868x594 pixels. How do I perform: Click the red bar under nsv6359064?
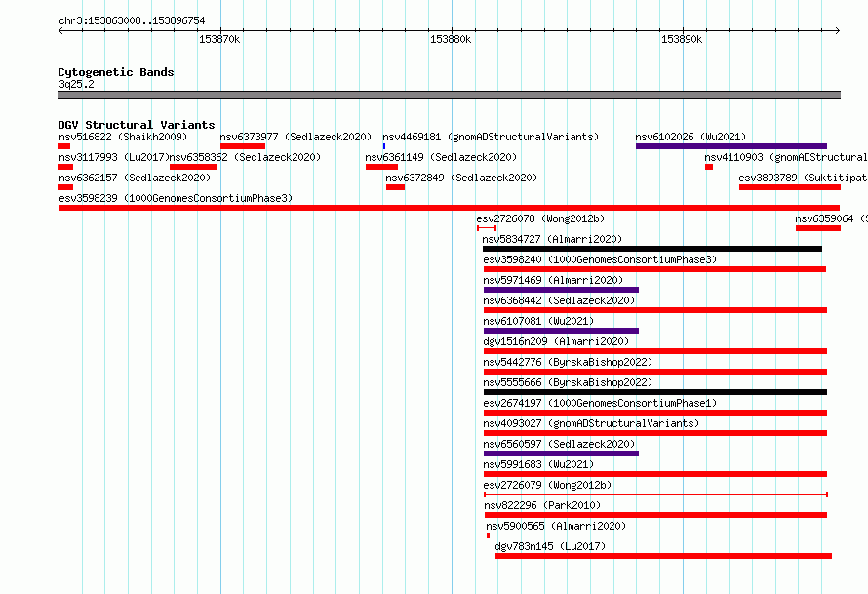(818, 228)
